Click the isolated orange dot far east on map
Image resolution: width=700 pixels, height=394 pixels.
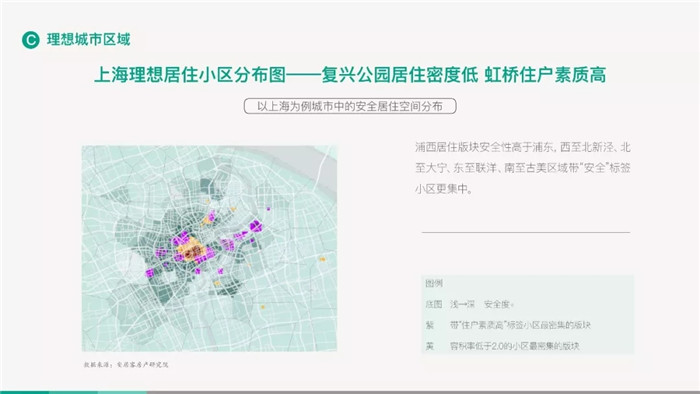click(322, 259)
